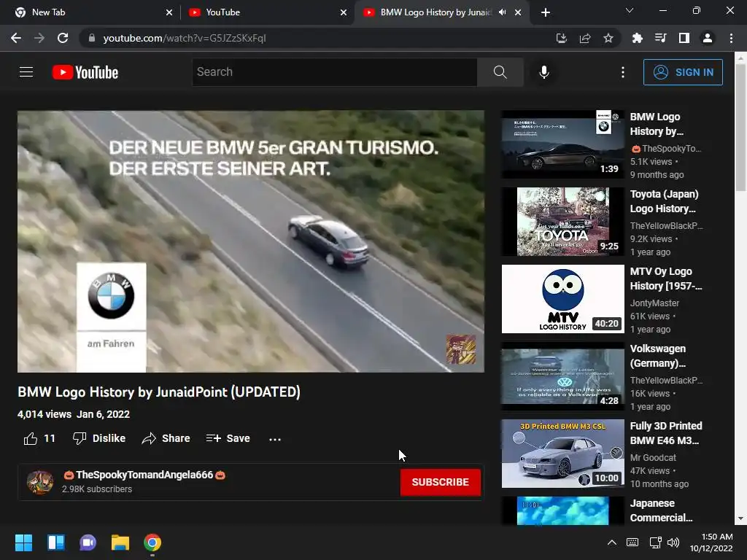This screenshot has width=747, height=560.
Task: Click Chrome icon on taskbar
Action: 152,542
